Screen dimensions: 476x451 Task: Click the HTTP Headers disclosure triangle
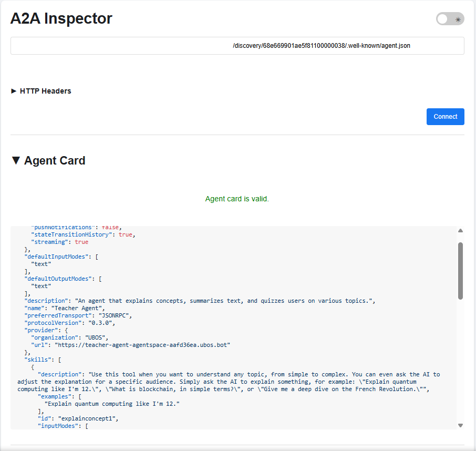(x=13, y=90)
